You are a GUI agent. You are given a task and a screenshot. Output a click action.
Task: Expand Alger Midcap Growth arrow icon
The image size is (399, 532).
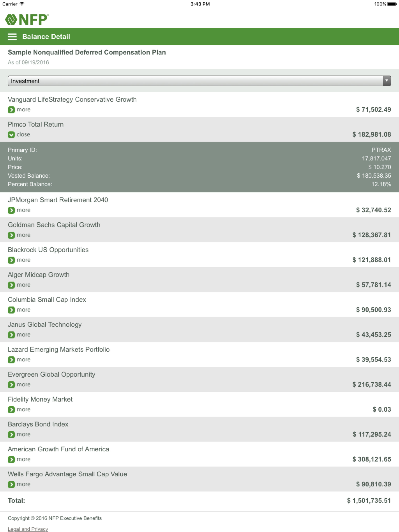pos(11,285)
